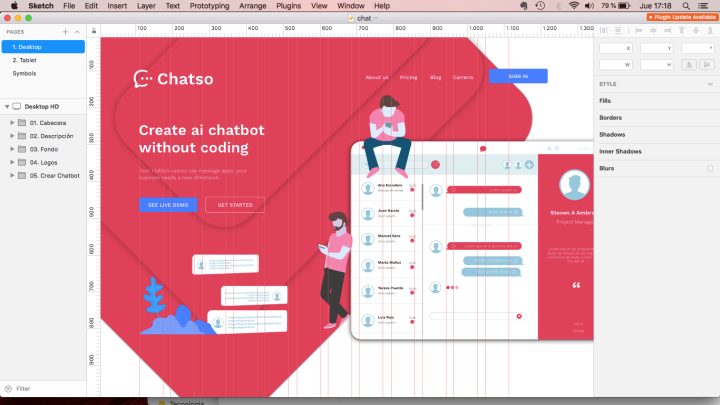The height and width of the screenshot is (405, 720).
Task: Click the About us link in the design
Action: click(x=377, y=77)
